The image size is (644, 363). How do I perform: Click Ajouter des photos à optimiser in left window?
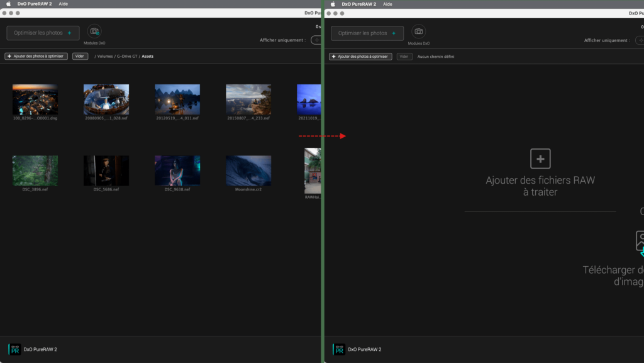pyautogui.click(x=36, y=56)
